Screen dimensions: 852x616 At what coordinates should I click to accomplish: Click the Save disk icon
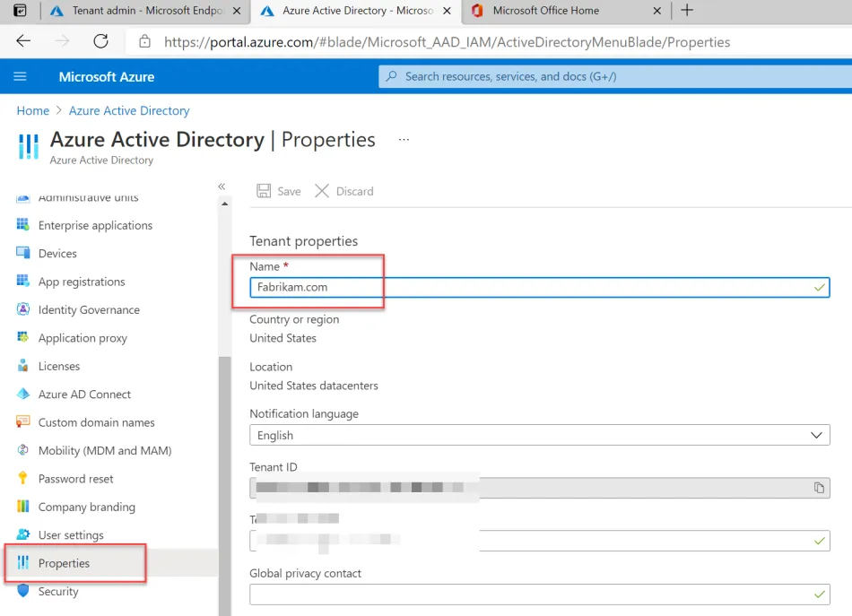pos(264,191)
